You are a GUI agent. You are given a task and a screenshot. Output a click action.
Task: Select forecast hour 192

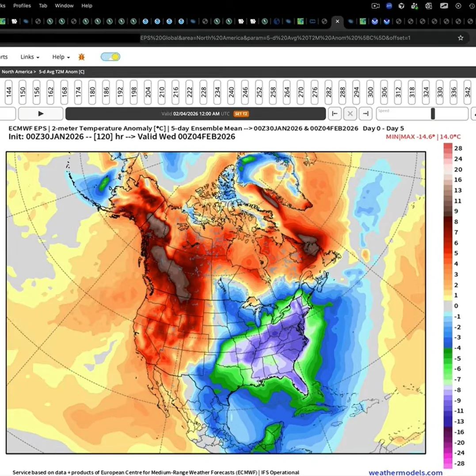click(x=120, y=92)
